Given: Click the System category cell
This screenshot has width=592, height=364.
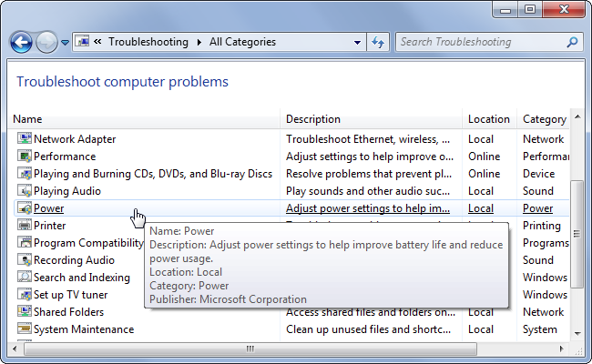Looking at the screenshot, I should (x=539, y=329).
